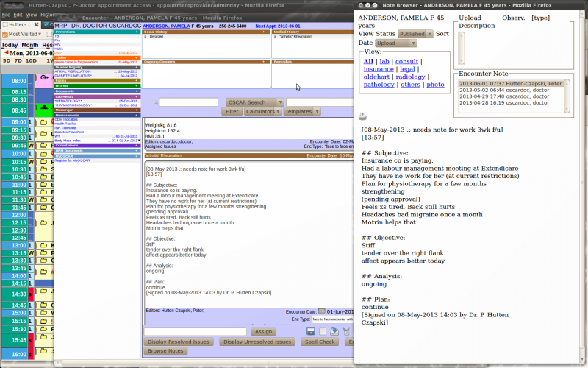The image size is (588, 368).
Task: Select note 2013-06-01 07:37 Hutten-Czapski, Peter
Action: click(x=510, y=84)
